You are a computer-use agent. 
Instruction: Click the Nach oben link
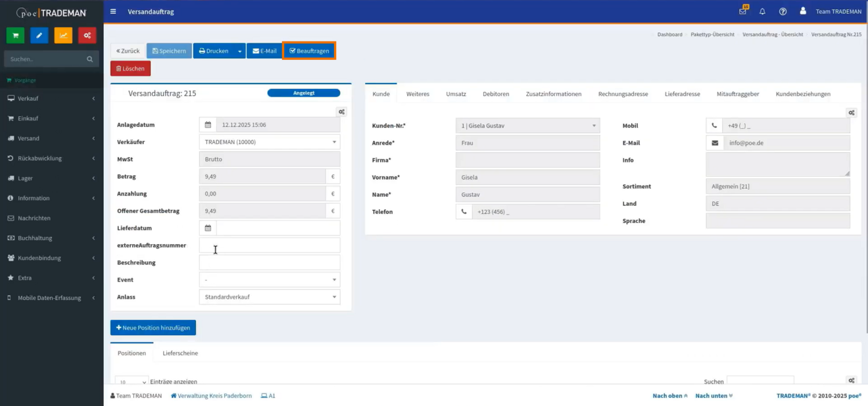click(669, 395)
